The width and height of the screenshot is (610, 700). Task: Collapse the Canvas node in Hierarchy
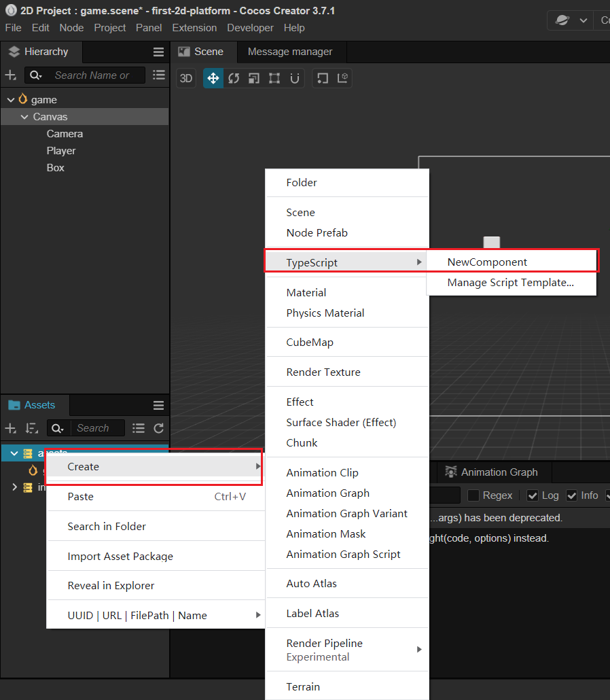pyautogui.click(x=24, y=116)
